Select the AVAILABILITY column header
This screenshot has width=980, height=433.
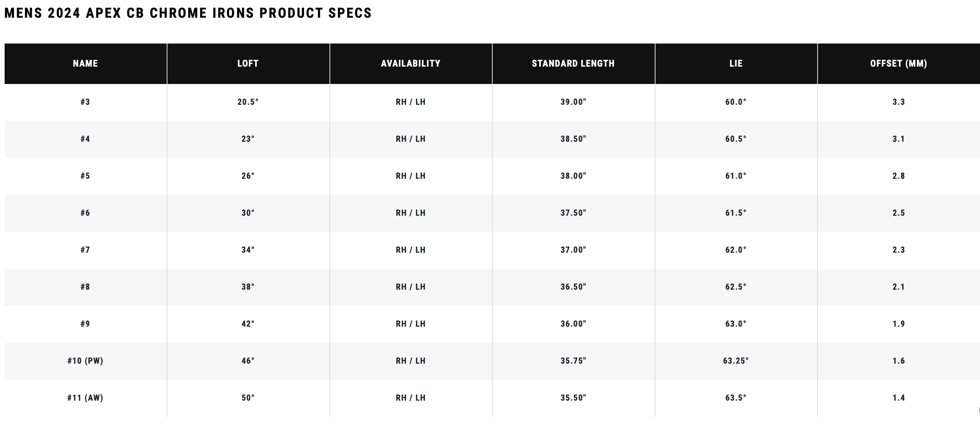411,64
